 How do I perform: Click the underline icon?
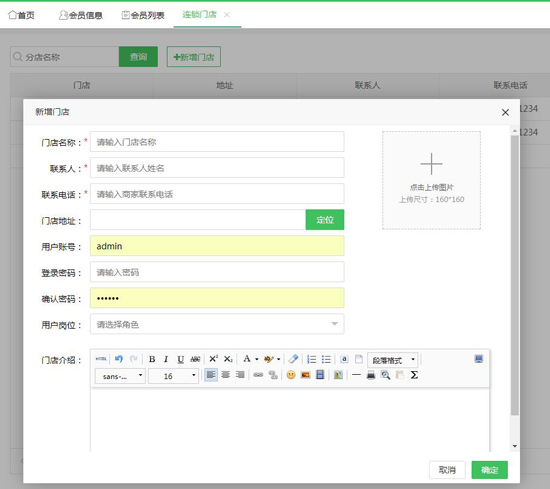tap(180, 359)
